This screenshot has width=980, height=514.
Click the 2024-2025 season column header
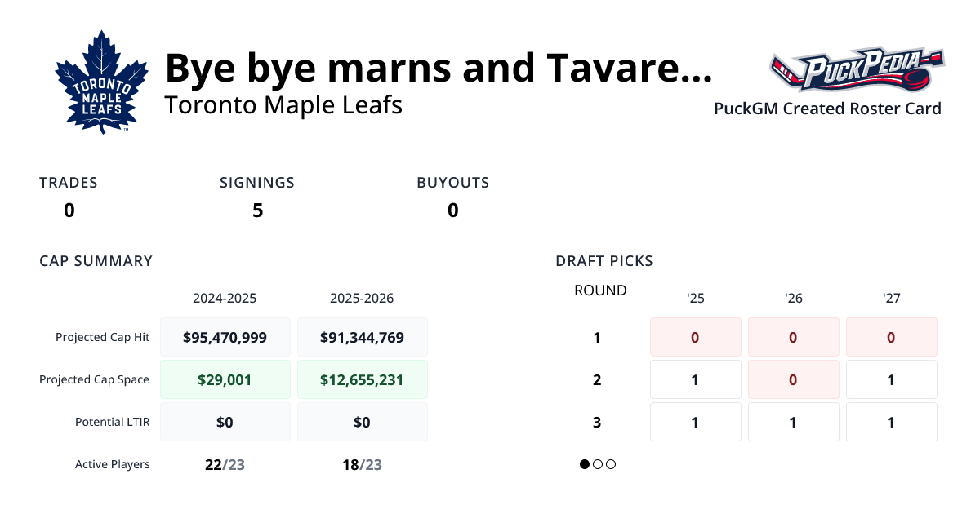pos(225,299)
